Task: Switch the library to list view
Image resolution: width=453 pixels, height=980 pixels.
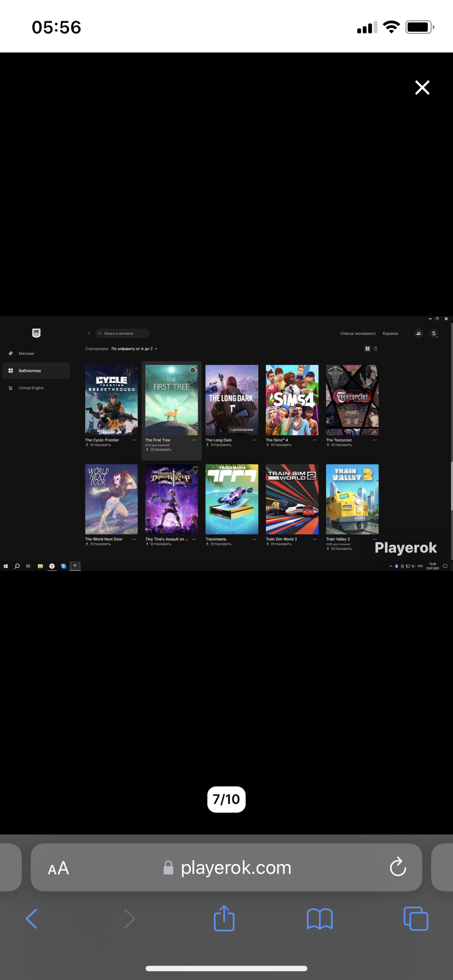Action: pos(375,348)
